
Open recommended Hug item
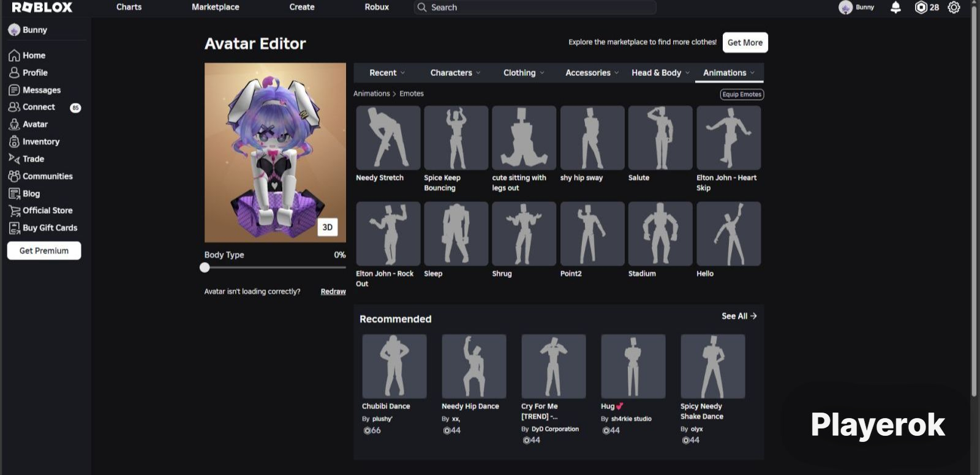pyautogui.click(x=633, y=366)
